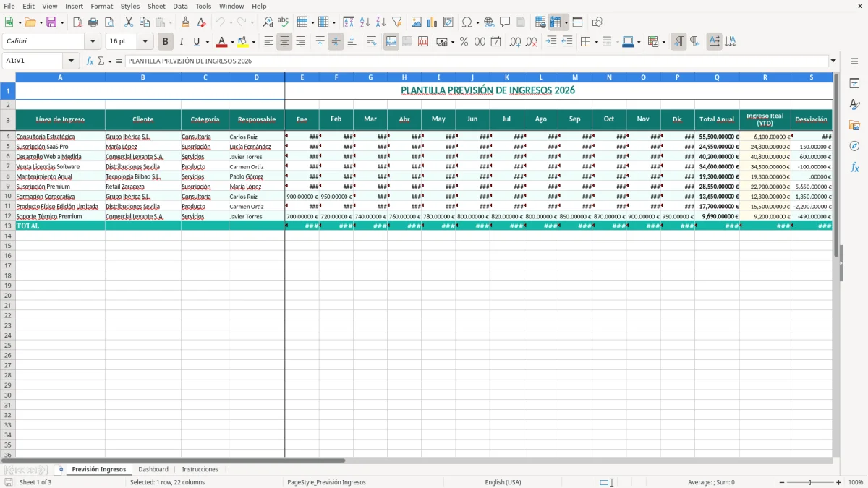This screenshot has width=868, height=488.
Task: Clone formatting with the paintbrush
Action: point(186,22)
